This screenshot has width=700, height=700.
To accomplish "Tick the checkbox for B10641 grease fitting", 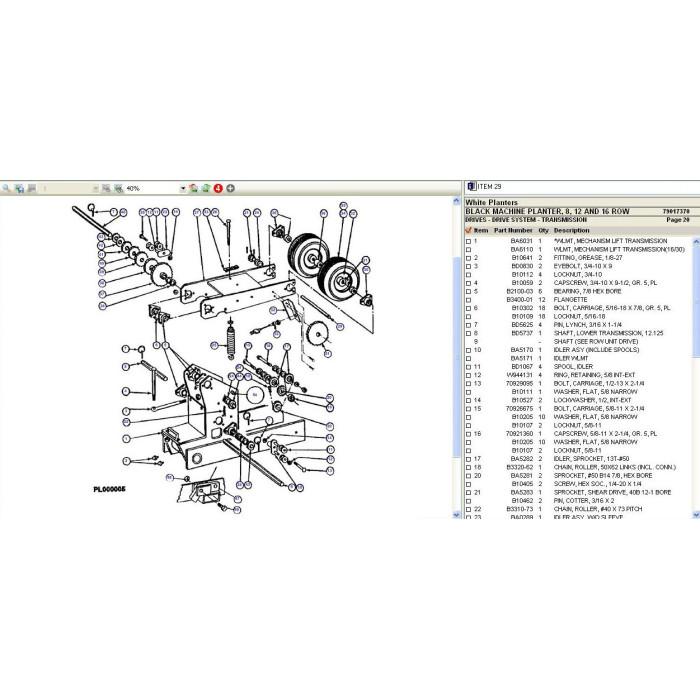I will click(x=468, y=258).
